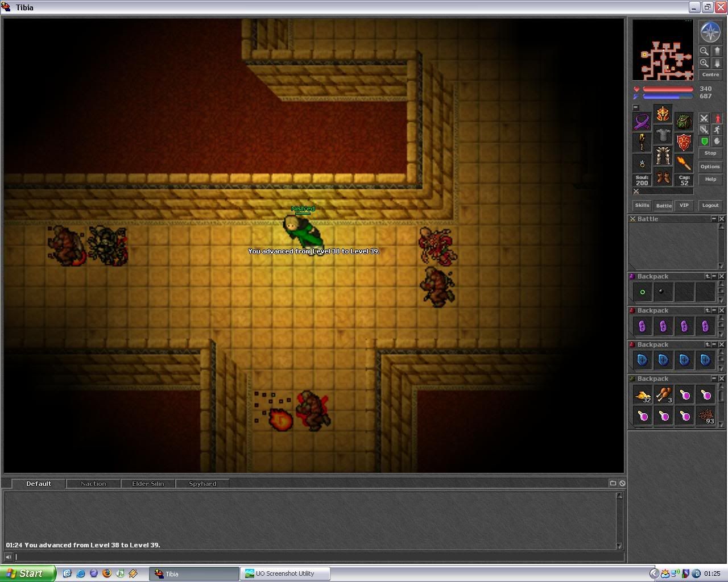Go up a level in third Backpack
This screenshot has height=582, width=728.
(708, 344)
